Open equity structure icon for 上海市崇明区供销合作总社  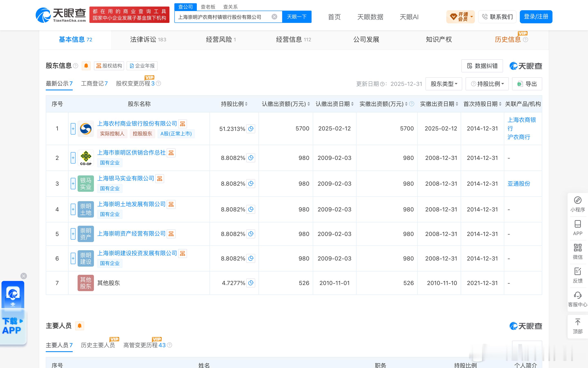click(x=171, y=153)
